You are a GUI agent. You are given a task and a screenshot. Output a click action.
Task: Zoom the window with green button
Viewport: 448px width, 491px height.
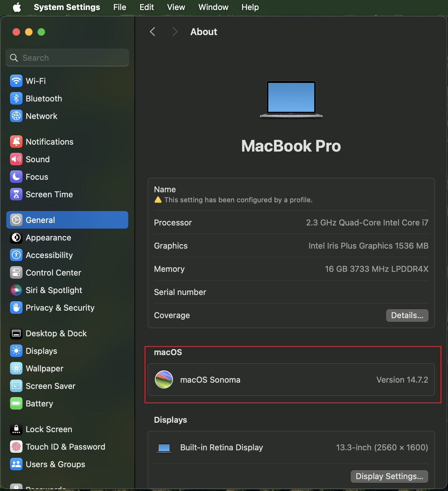(x=41, y=32)
